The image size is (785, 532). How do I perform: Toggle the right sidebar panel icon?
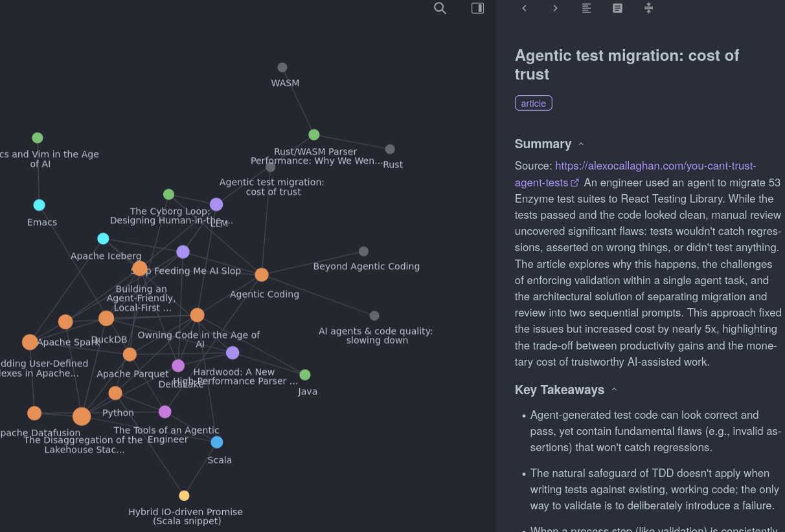click(477, 8)
